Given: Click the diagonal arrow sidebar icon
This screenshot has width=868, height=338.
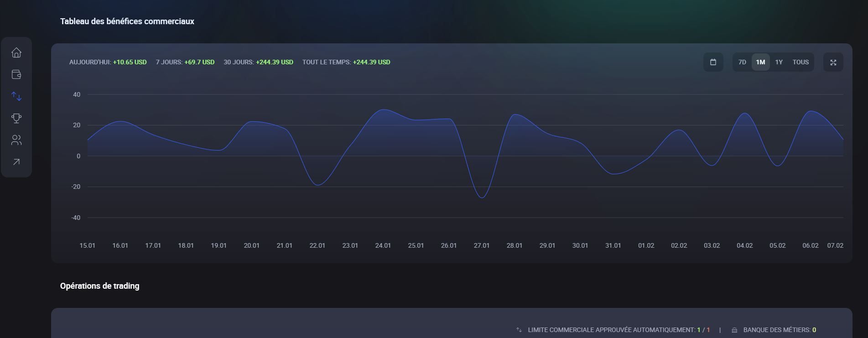Looking at the screenshot, I should (16, 162).
